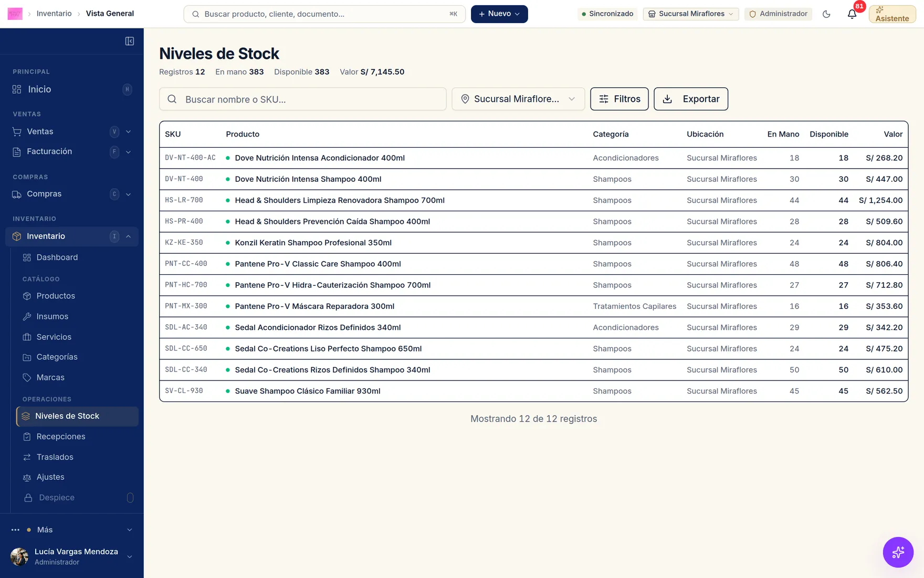Click Lucía Vargas Mendoza avatar photo
The width and height of the screenshot is (924, 578).
pyautogui.click(x=19, y=556)
